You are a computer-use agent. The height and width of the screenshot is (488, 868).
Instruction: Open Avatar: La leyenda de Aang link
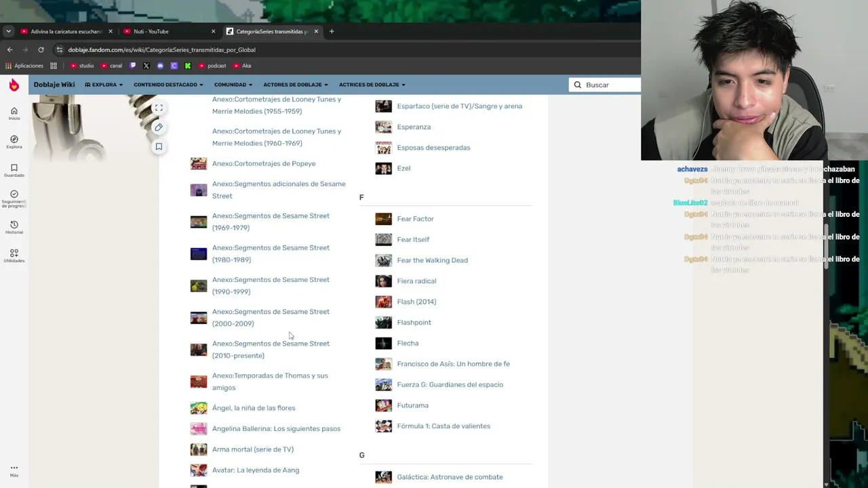(x=256, y=470)
